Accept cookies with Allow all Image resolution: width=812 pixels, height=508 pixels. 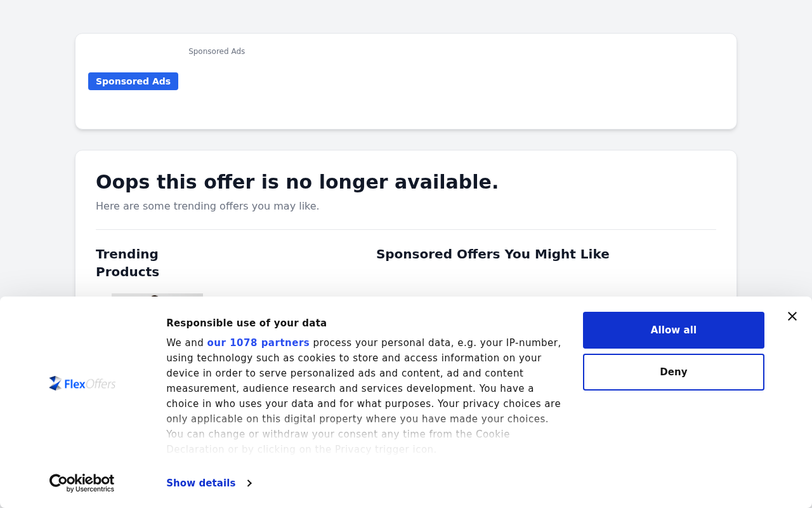[674, 330]
